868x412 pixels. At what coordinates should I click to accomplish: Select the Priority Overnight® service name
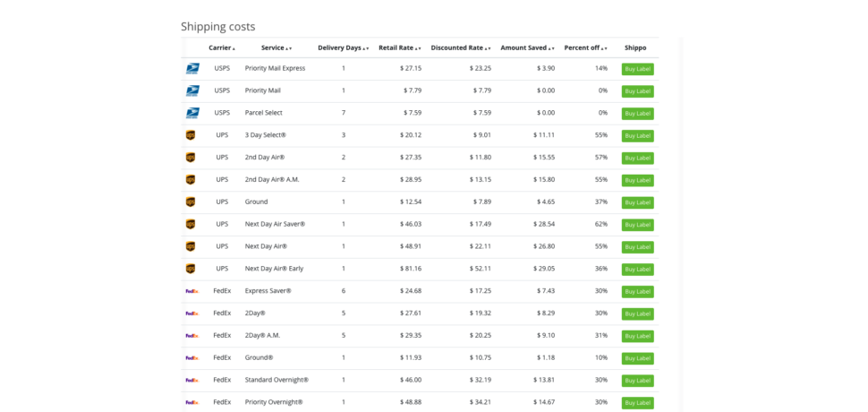click(x=274, y=402)
